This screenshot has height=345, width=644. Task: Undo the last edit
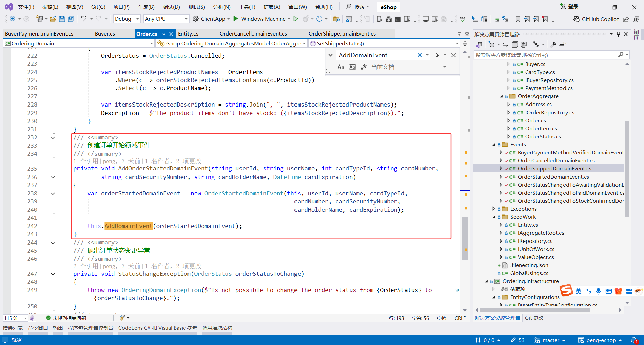[x=84, y=19]
